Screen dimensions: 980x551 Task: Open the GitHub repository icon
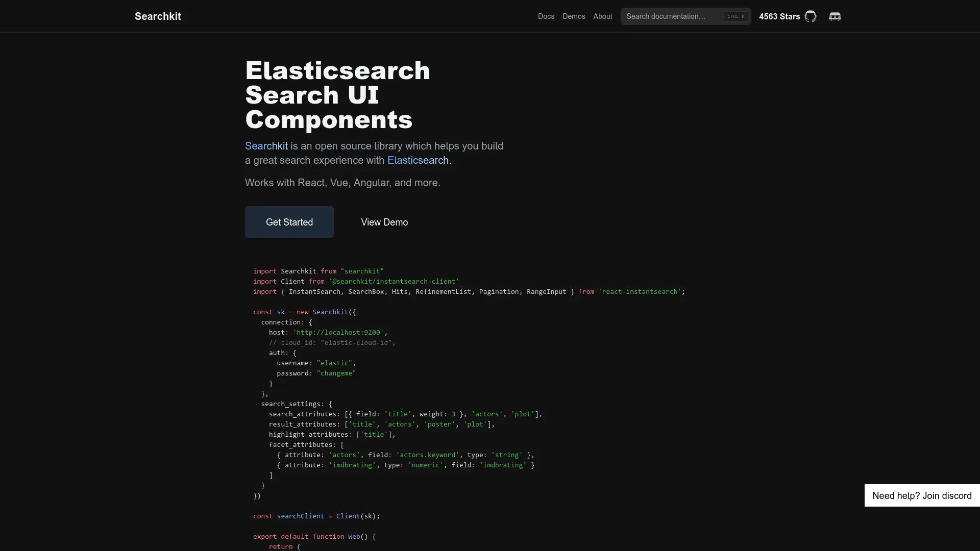click(x=811, y=16)
